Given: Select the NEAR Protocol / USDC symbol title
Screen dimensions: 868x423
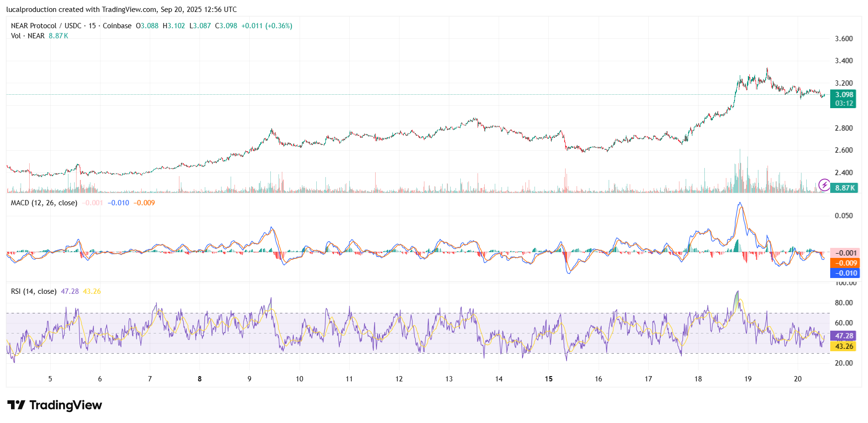Looking at the screenshot, I should coord(46,26).
